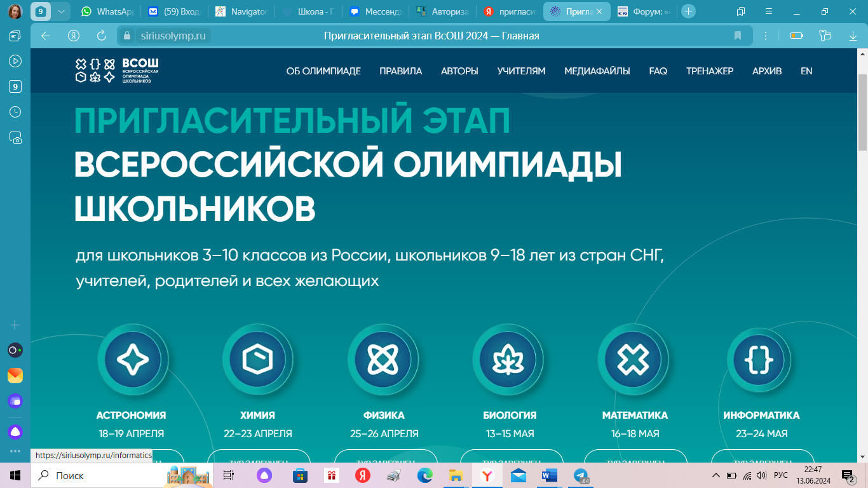Image resolution: width=868 pixels, height=488 pixels.
Task: Expand the tab group dropdown arrow
Action: tap(60, 11)
